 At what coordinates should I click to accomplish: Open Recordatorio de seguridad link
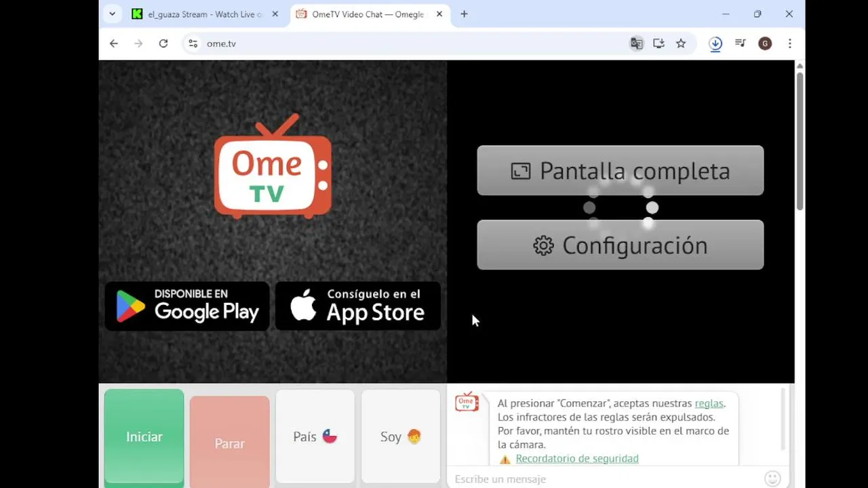[577, 459]
